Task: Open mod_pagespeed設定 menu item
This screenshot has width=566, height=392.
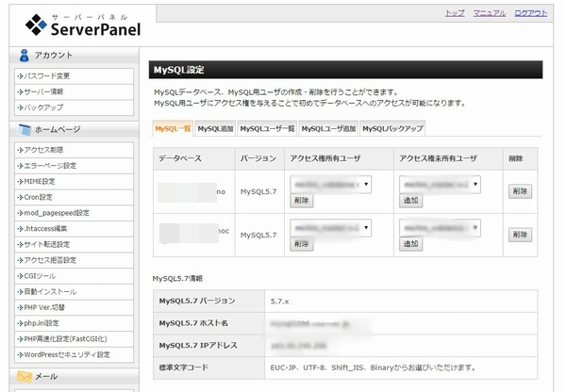Action: (74, 213)
